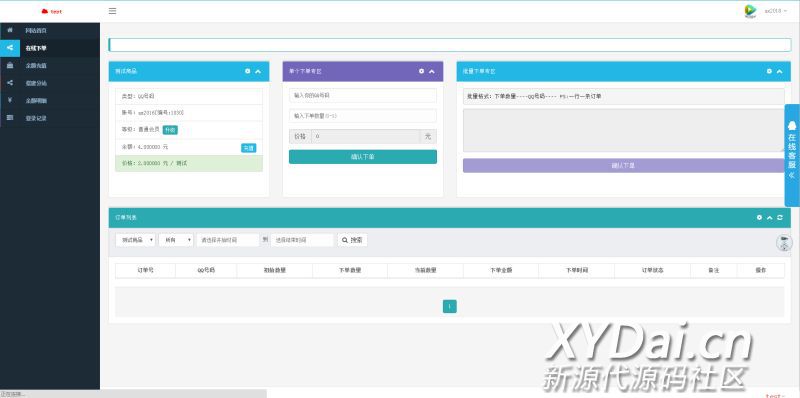800x398 pixels.
Task: Click the home icon in sidebar
Action: 10,30
